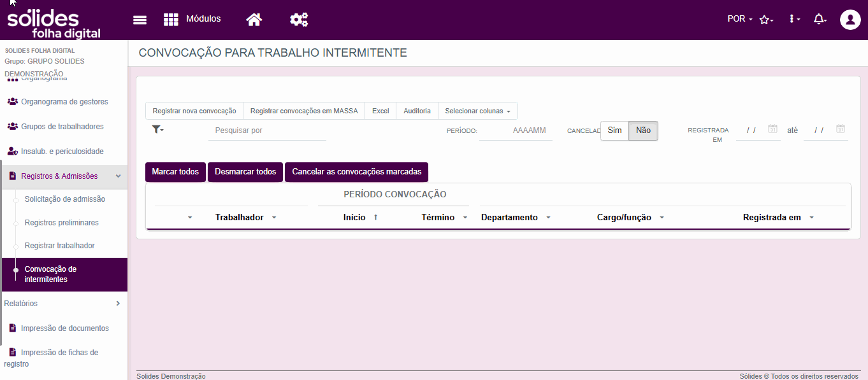Open the hamburger menu icon
The height and width of the screenshot is (380, 868).
(140, 20)
